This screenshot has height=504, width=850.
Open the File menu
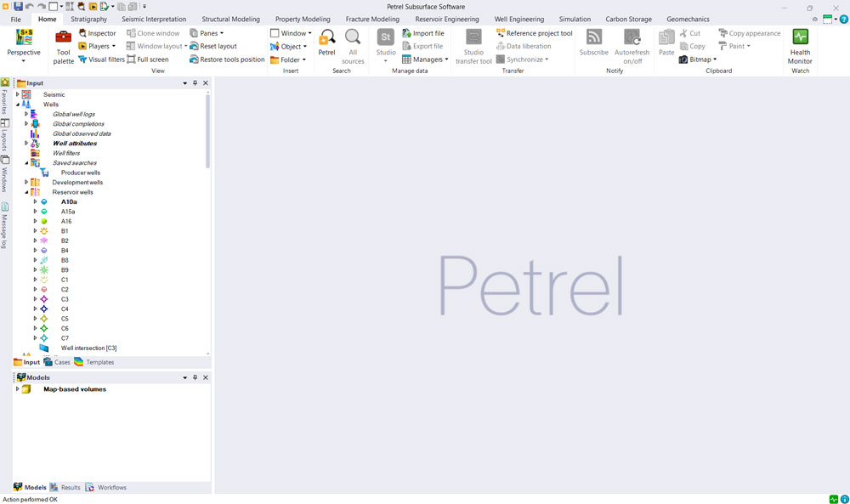click(x=15, y=19)
